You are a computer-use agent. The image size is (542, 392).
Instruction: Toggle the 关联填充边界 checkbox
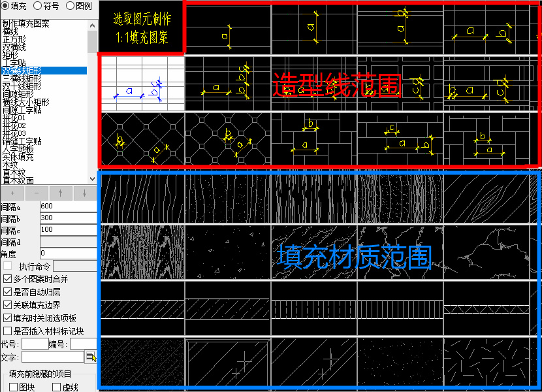[7, 305]
